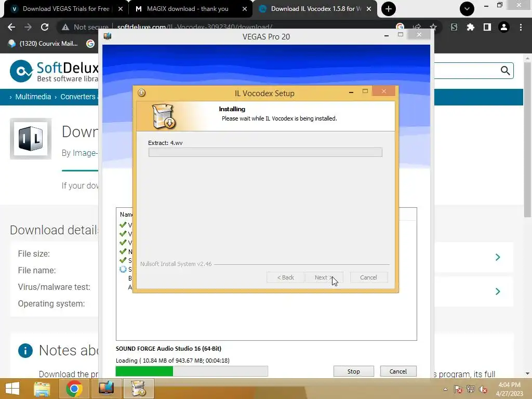This screenshot has height=399, width=532.
Task: Open the Nullsoft installer taskbar icon
Action: 138,389
